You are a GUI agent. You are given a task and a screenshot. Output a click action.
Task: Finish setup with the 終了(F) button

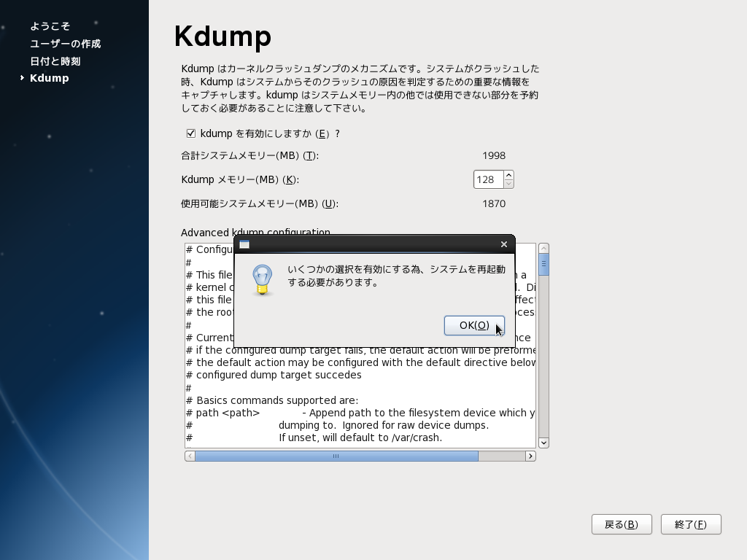(691, 524)
